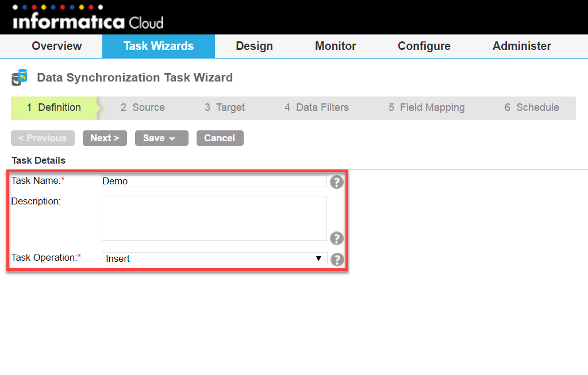This screenshot has width=588, height=375.
Task: Open the Configure tab
Action: [424, 46]
